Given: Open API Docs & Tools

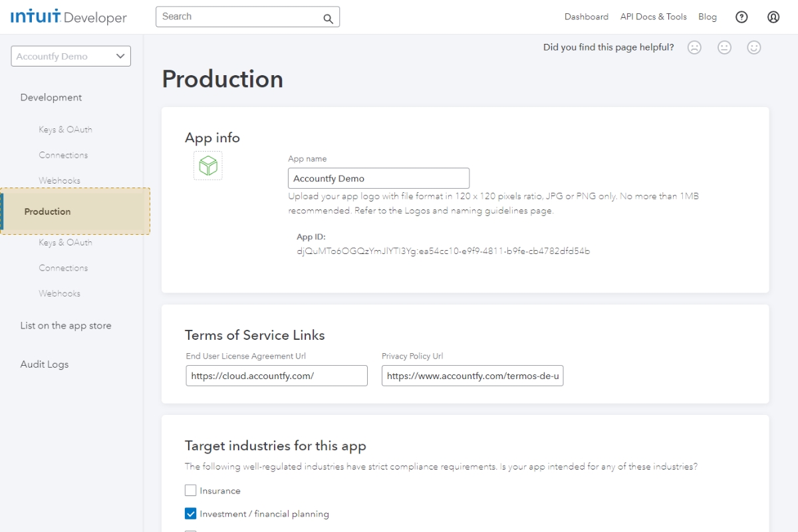Looking at the screenshot, I should 653,17.
